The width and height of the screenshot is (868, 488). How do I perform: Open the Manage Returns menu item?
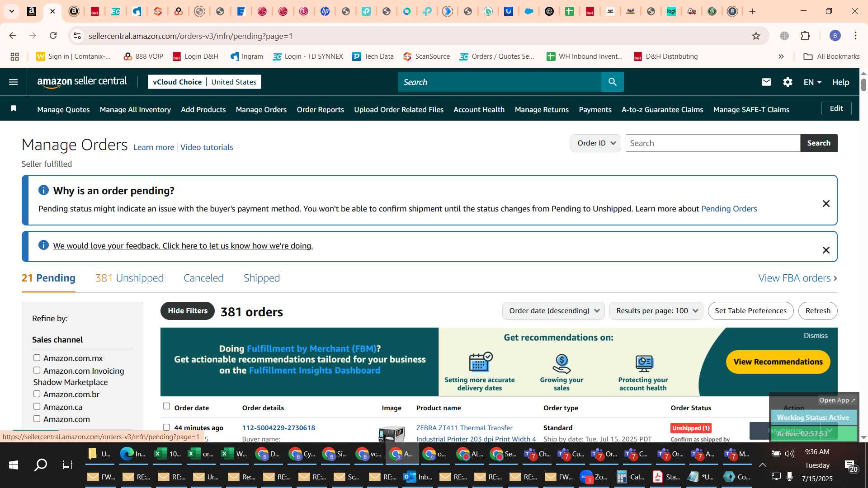pyautogui.click(x=542, y=109)
